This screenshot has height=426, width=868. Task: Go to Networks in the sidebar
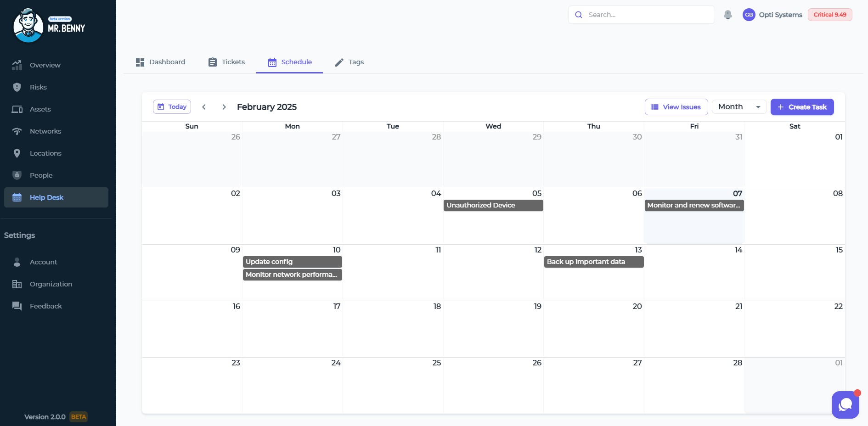(45, 131)
